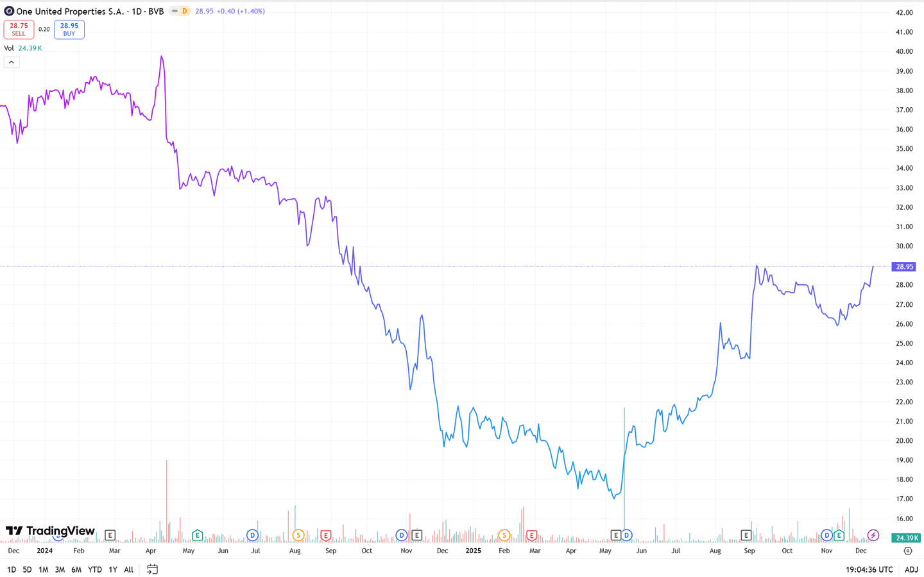Screen dimensions: 924x577
Task: Toggle ADJ adjusted data setting
Action: [911, 569]
